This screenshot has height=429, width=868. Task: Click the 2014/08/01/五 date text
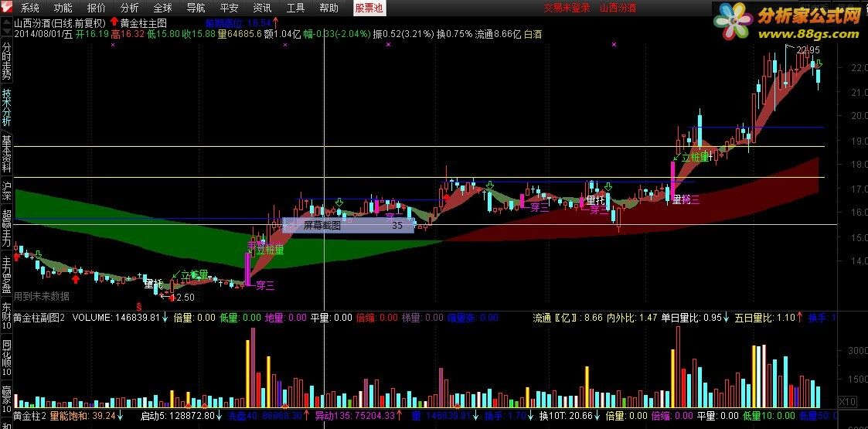point(44,34)
